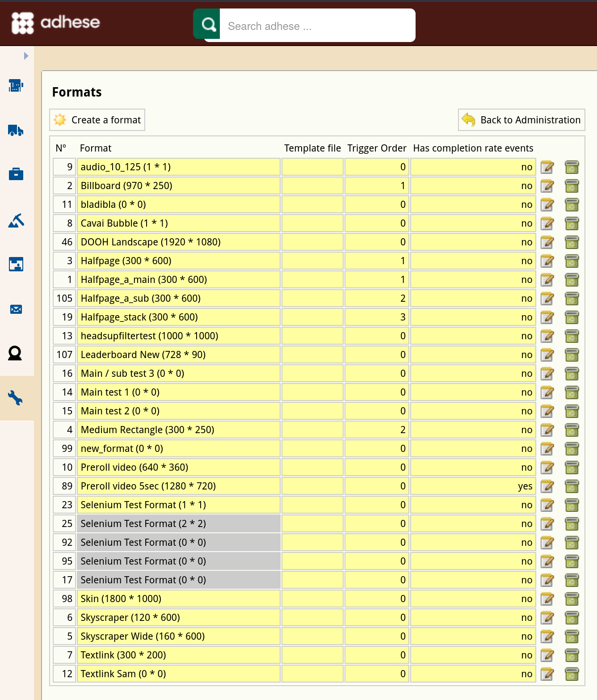The height and width of the screenshot is (700, 597).
Task: Go Back to Administration
Action: tap(521, 120)
